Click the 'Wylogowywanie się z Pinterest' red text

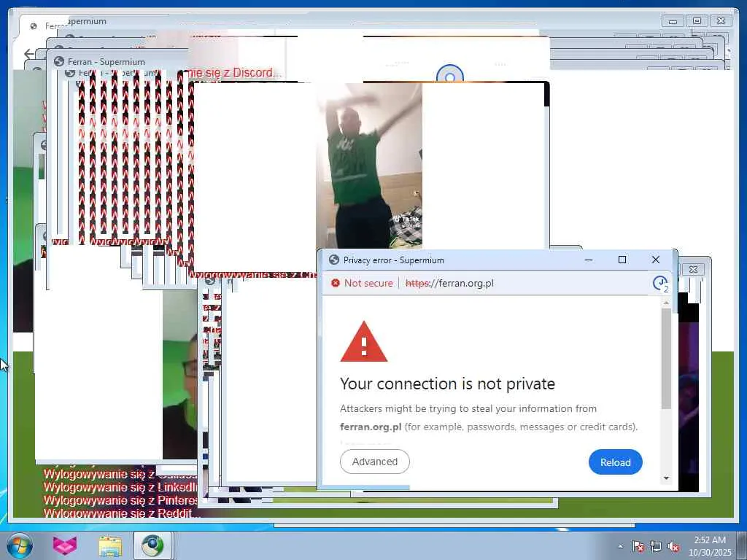coord(120,500)
